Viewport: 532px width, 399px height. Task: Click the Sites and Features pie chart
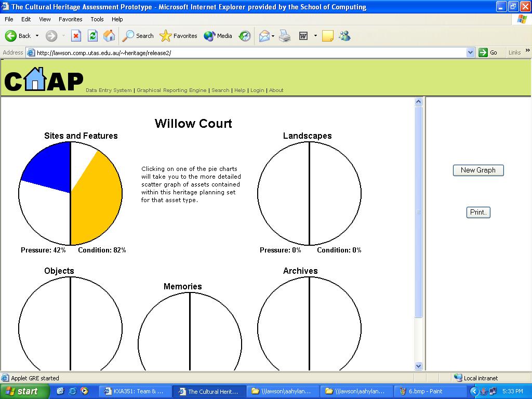[x=70, y=193]
